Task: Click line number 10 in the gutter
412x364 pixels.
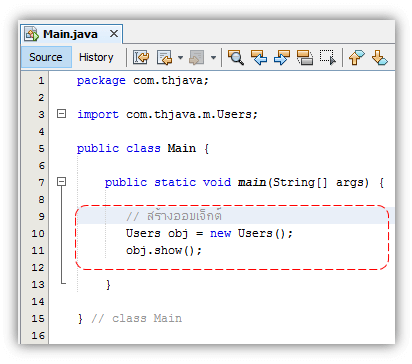Action: point(38,233)
